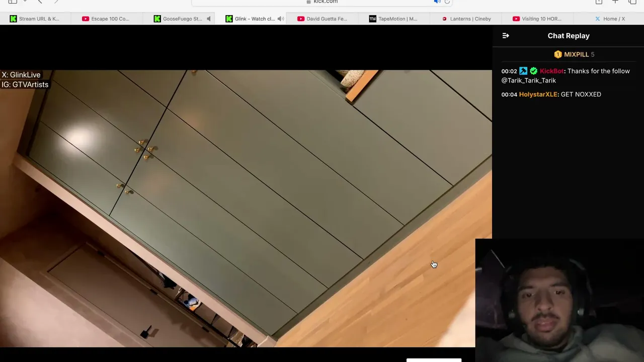This screenshot has width=644, height=362.
Task: Open KickBot's profile from chat username
Action: (x=551, y=71)
